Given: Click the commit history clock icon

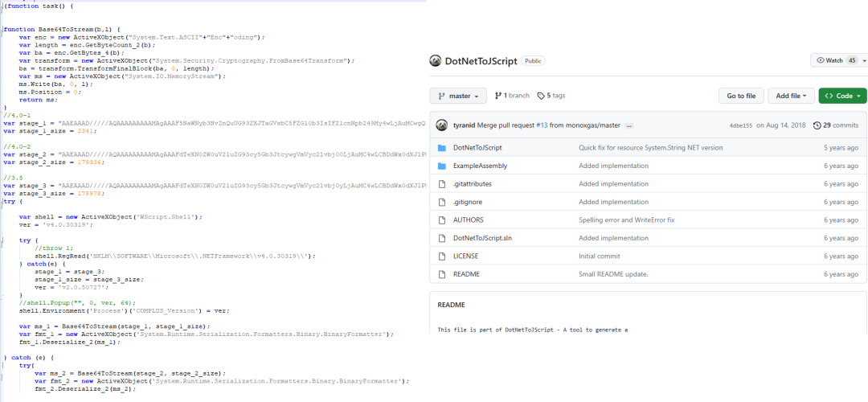Looking at the screenshot, I should click(x=817, y=125).
